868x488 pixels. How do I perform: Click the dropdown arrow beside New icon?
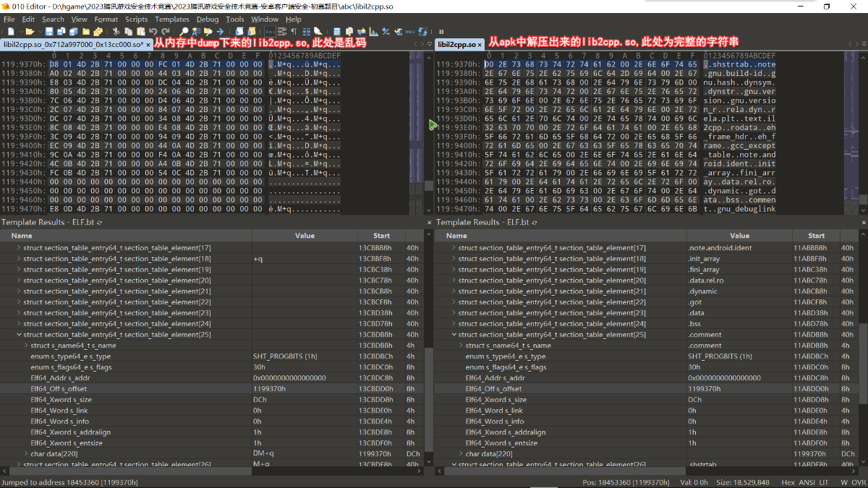click(x=21, y=32)
